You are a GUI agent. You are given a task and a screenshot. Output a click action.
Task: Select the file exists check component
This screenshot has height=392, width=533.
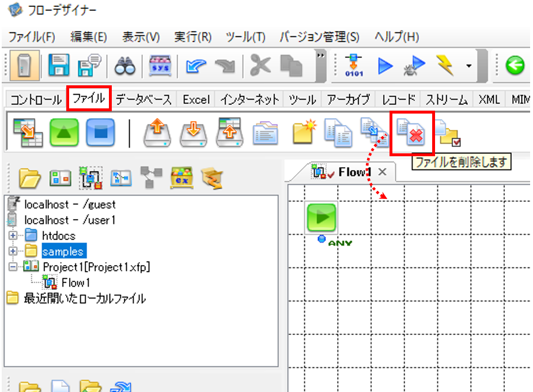click(x=448, y=133)
